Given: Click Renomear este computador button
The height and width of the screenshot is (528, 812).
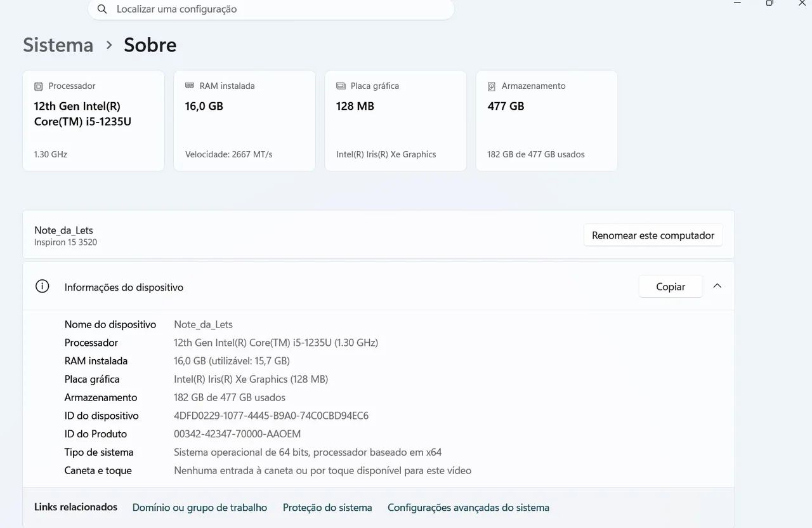Looking at the screenshot, I should tap(653, 235).
